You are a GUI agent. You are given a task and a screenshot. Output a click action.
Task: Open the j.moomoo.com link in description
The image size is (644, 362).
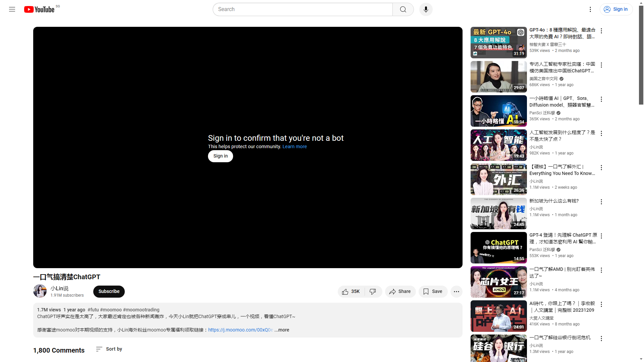tap(240, 330)
